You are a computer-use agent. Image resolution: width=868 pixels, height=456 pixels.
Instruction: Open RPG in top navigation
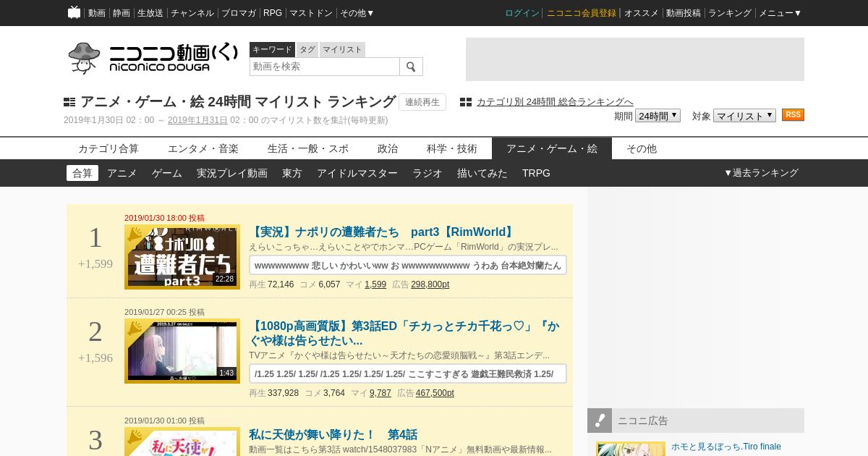click(x=273, y=13)
